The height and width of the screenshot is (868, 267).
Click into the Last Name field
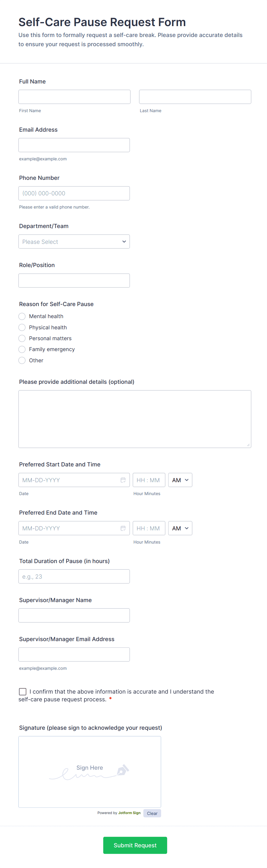195,97
